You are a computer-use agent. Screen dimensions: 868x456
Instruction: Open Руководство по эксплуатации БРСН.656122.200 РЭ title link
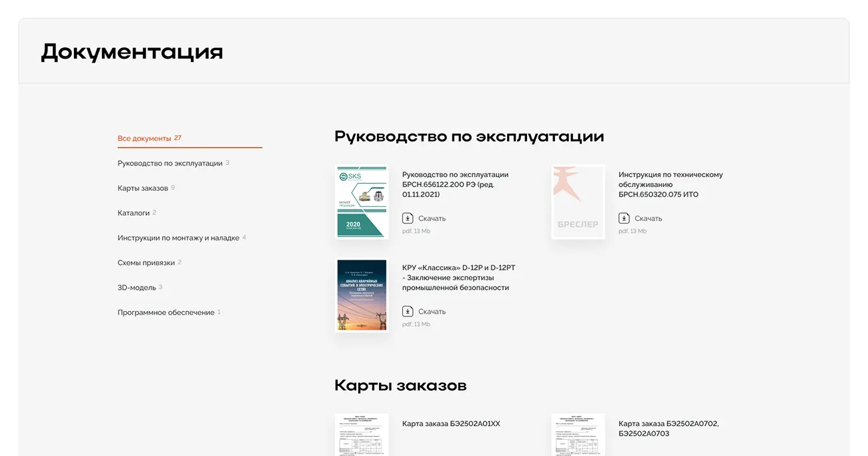click(455, 184)
